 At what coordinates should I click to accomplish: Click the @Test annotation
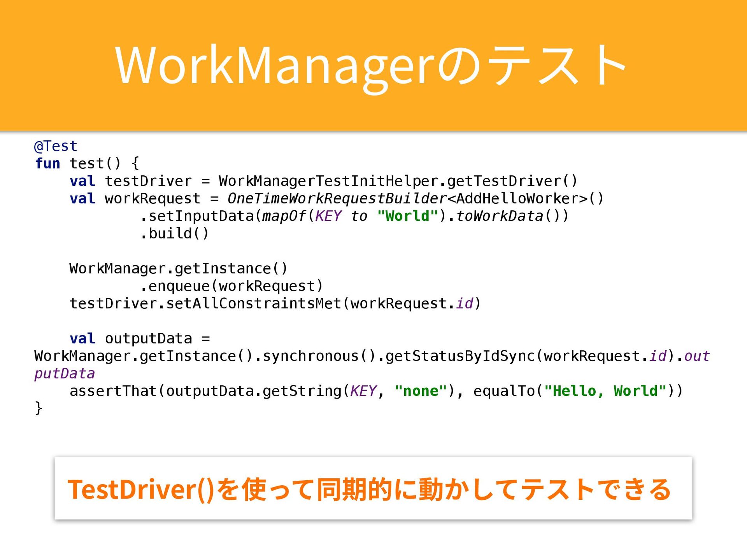56,146
